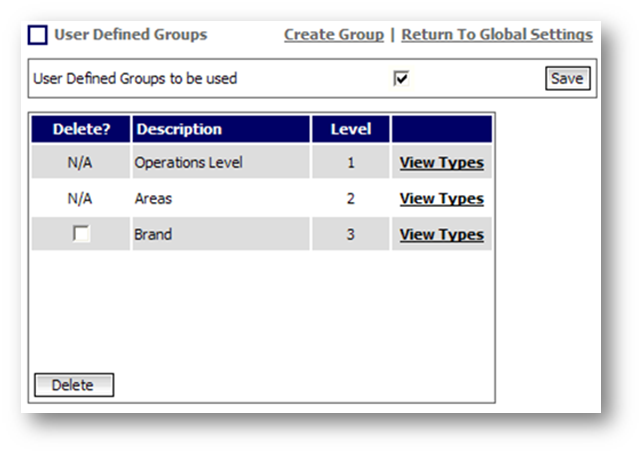
Task: Click the N/A cell in Operations Level row
Action: pyautogui.click(x=80, y=163)
